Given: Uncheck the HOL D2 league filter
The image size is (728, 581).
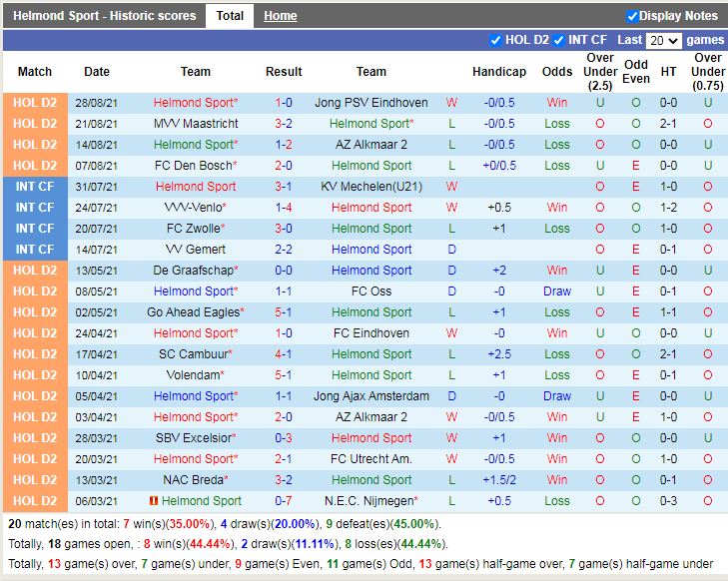Looking at the screenshot, I should pyautogui.click(x=495, y=40).
